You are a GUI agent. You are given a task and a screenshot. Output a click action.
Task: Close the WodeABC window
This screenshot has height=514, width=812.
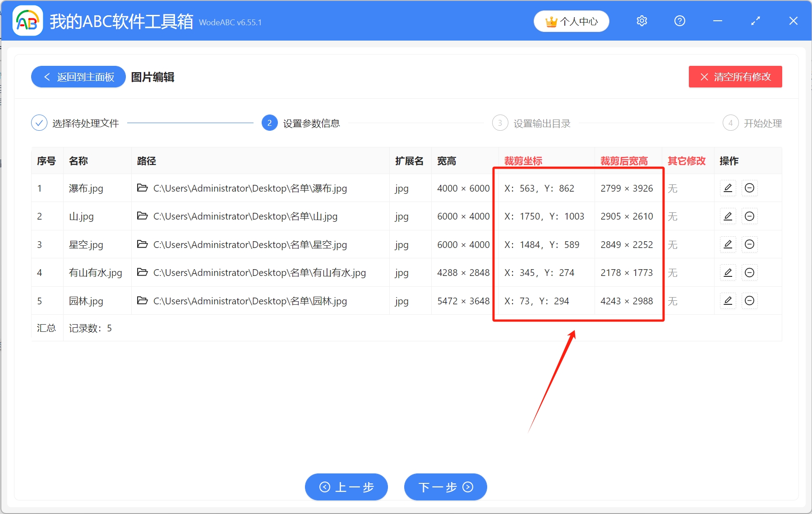pyautogui.click(x=794, y=21)
